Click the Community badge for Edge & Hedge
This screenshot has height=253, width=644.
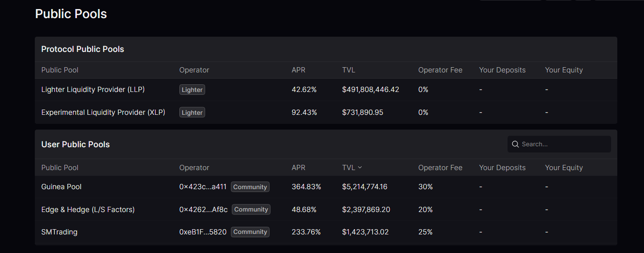click(x=251, y=210)
